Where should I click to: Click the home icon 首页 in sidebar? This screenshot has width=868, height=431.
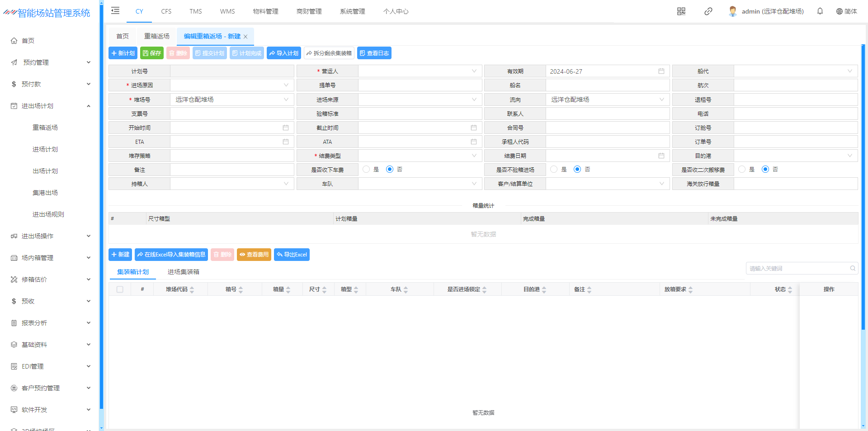pyautogui.click(x=14, y=41)
